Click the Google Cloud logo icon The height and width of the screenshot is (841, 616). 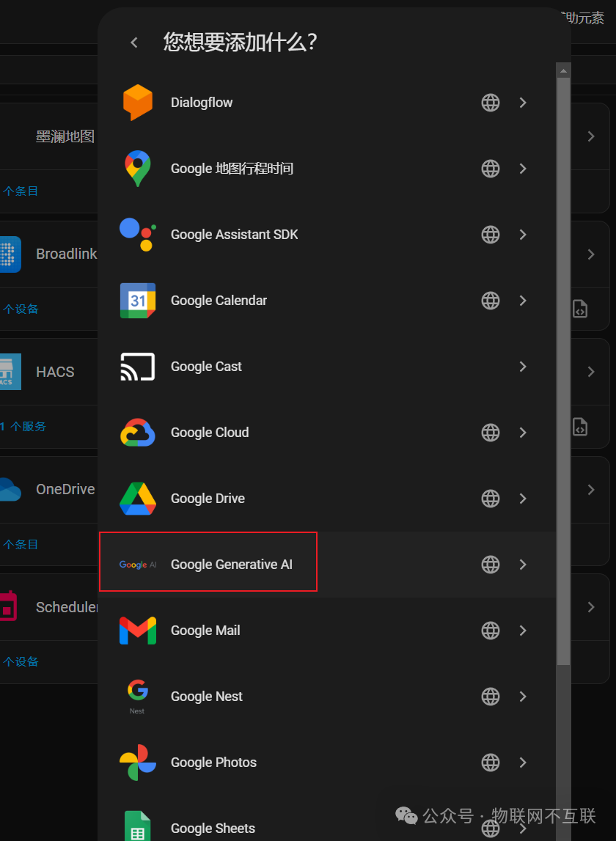(138, 433)
